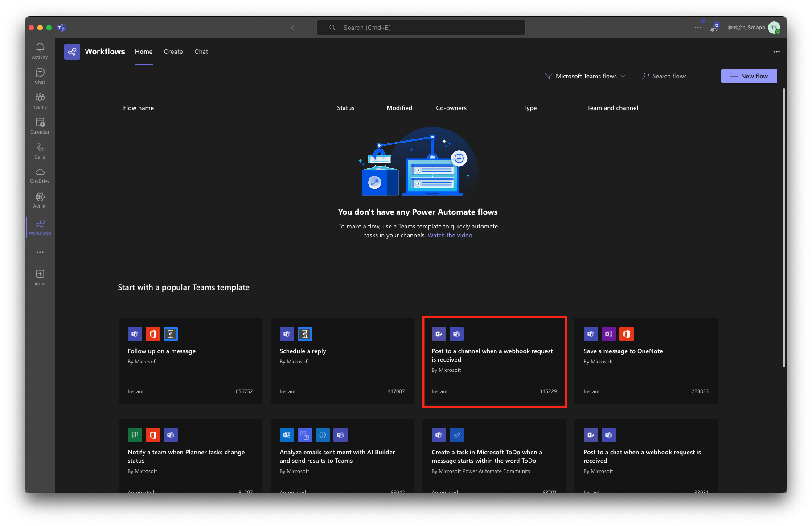Open Analyze emails sentiment with AI Builder
The image size is (812, 526).
pos(342,456)
